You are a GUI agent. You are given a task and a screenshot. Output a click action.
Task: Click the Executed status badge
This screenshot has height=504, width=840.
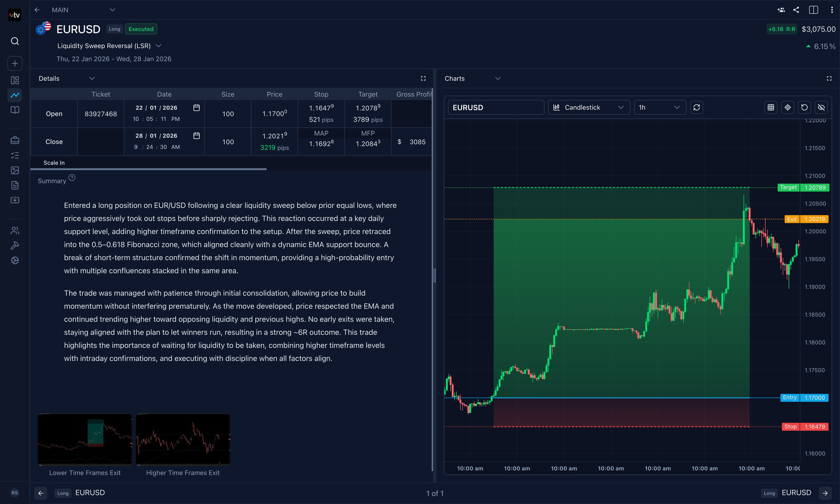click(141, 29)
